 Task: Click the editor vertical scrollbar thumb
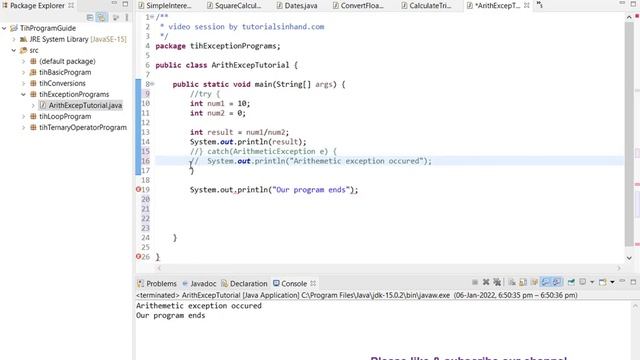629,134
